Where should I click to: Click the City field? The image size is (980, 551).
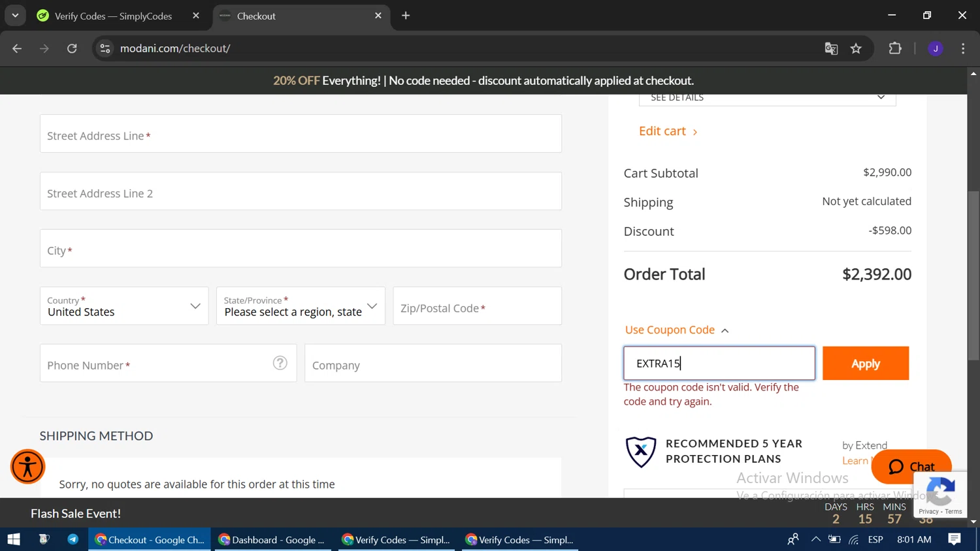[301, 248]
